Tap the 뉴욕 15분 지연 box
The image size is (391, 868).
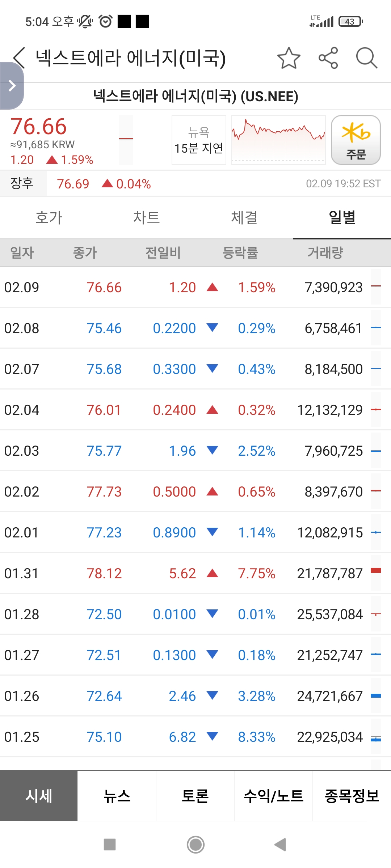coord(199,140)
